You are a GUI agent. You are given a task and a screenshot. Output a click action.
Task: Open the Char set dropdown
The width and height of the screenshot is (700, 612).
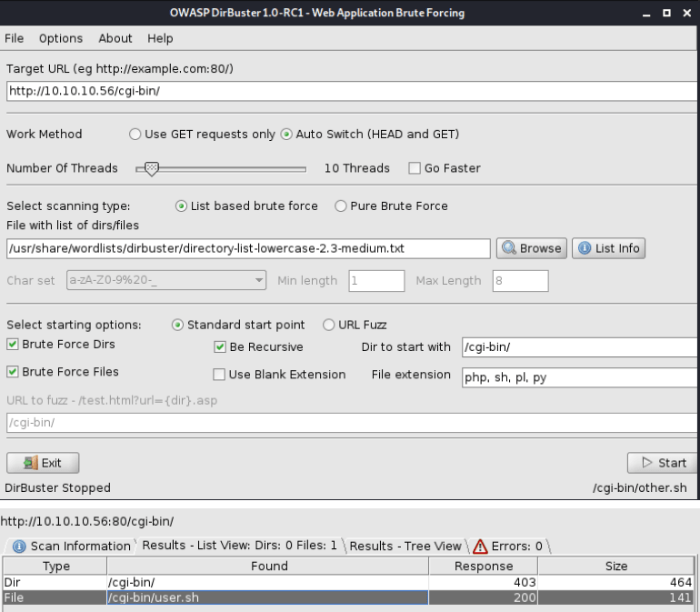(x=166, y=280)
